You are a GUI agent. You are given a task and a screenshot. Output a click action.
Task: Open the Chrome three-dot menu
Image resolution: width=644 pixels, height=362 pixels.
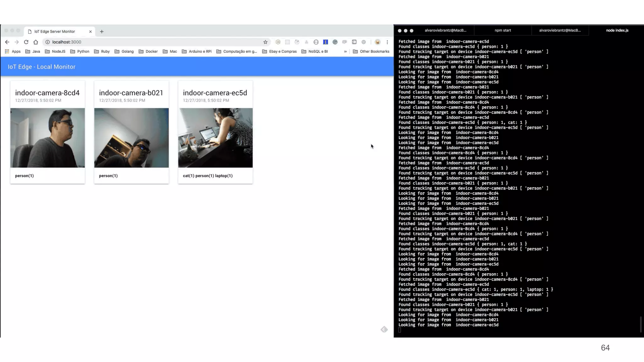click(387, 42)
